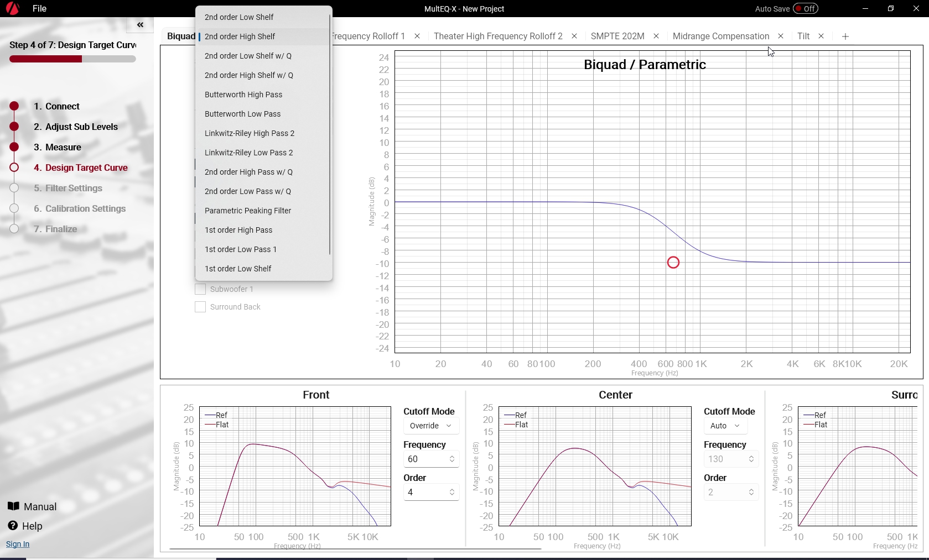Go to 5. Filter Settings step

pyautogui.click(x=68, y=188)
